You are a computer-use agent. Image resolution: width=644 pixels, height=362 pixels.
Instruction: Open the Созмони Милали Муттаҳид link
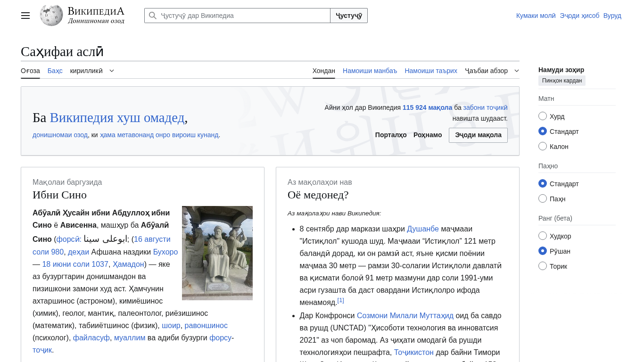(x=405, y=316)
